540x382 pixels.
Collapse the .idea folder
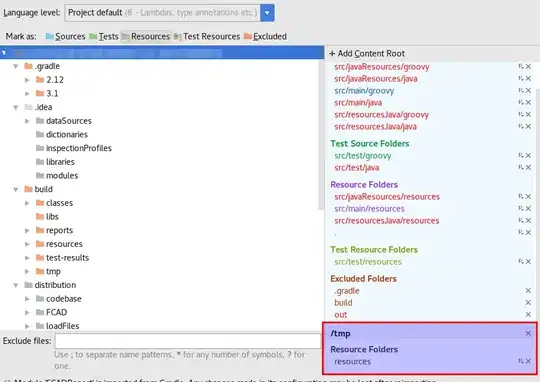tap(15, 107)
